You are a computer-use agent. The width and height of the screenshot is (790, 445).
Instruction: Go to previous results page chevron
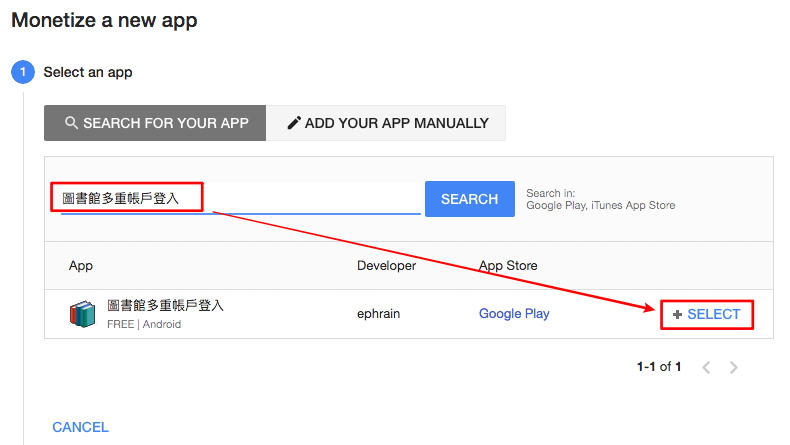(706, 367)
